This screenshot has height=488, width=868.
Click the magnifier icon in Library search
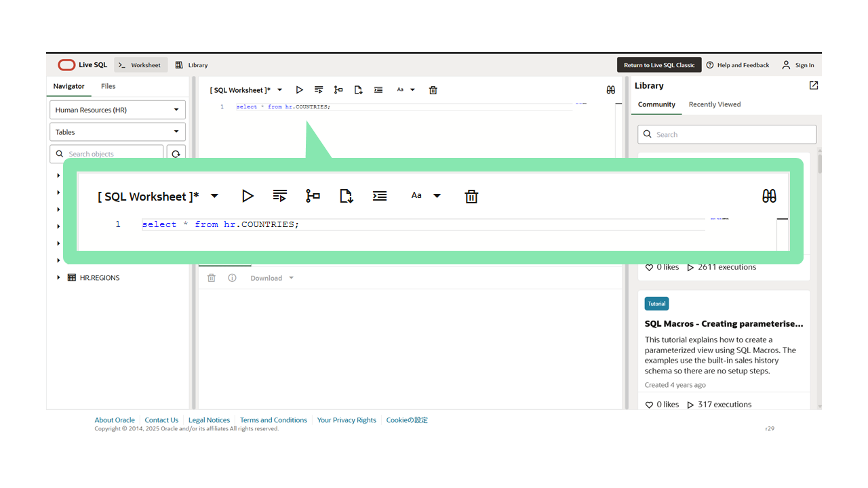pos(648,134)
